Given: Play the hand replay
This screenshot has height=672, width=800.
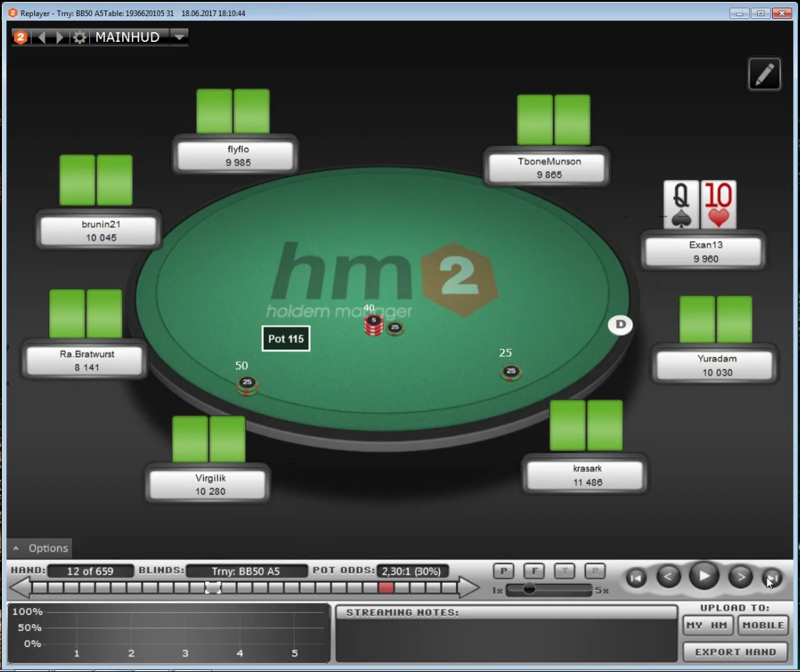Looking at the screenshot, I should pyautogui.click(x=704, y=576).
